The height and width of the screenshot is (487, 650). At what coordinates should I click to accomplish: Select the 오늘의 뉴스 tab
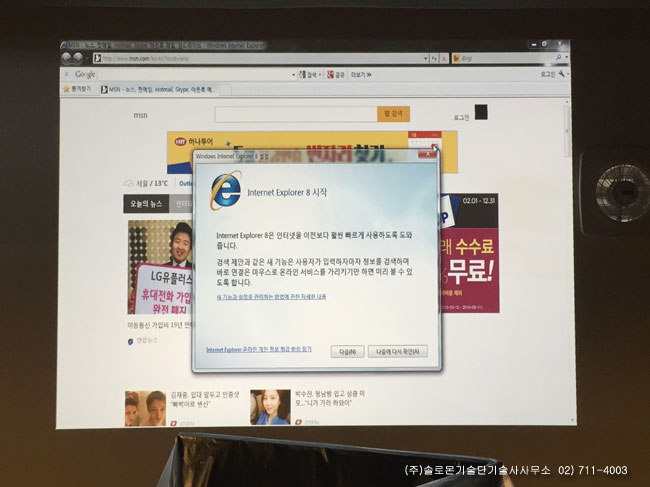pos(146,204)
